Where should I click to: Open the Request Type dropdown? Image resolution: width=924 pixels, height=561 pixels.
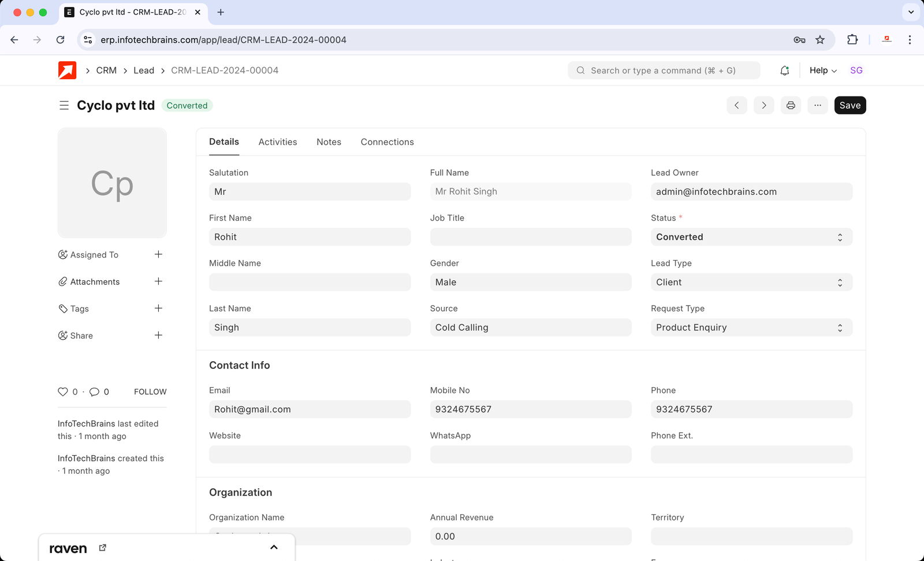coord(751,328)
